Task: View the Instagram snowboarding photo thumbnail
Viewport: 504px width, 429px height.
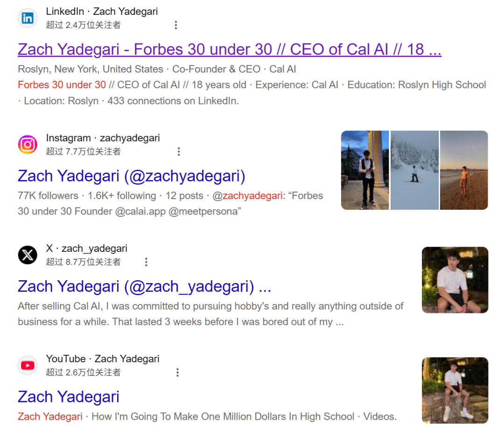Action: pyautogui.click(x=415, y=170)
